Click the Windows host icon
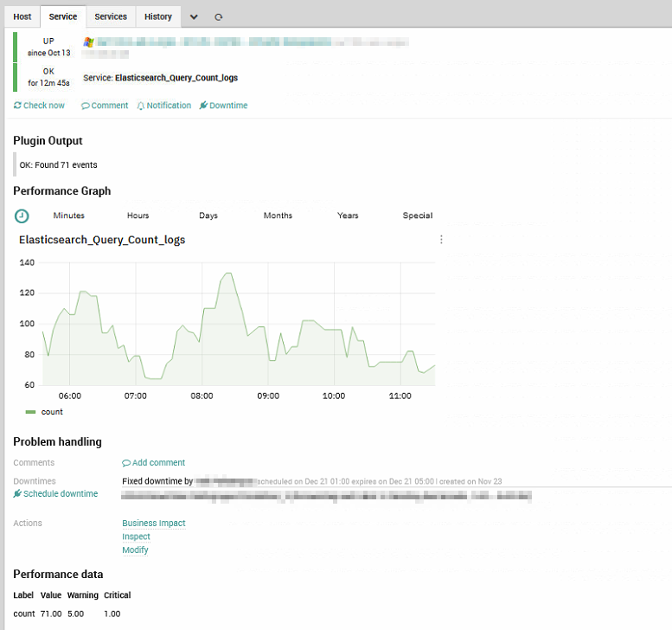This screenshot has width=672, height=630. 89,42
